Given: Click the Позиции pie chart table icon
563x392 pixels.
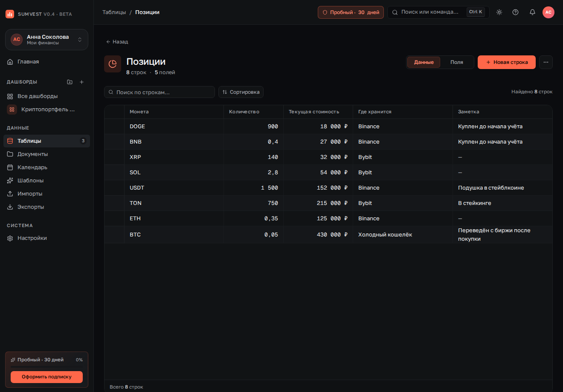Looking at the screenshot, I should (113, 64).
